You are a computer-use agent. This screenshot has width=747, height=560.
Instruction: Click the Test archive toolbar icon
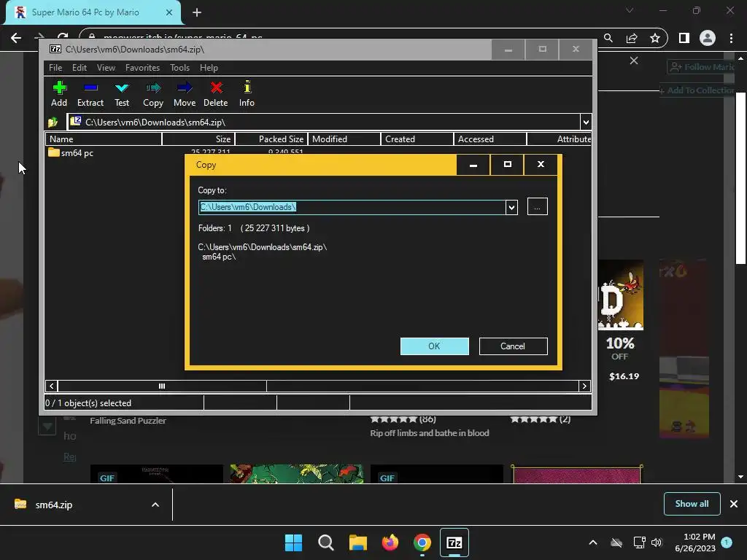point(122,94)
